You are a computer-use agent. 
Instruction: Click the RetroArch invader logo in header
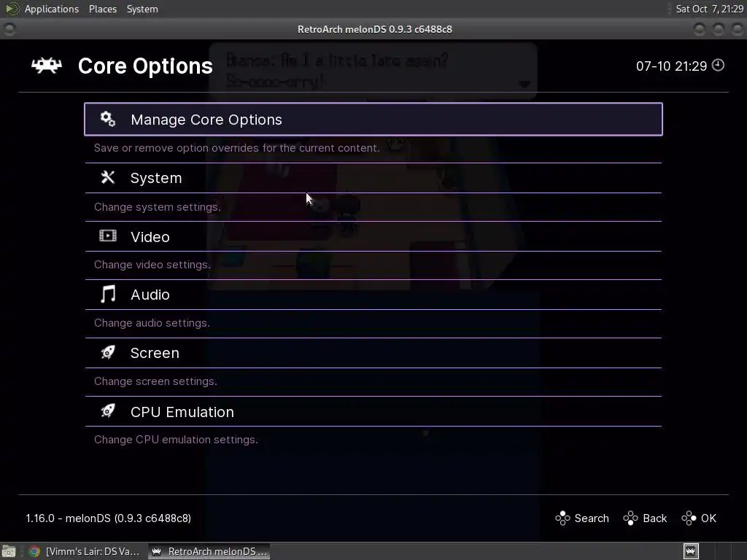(47, 66)
